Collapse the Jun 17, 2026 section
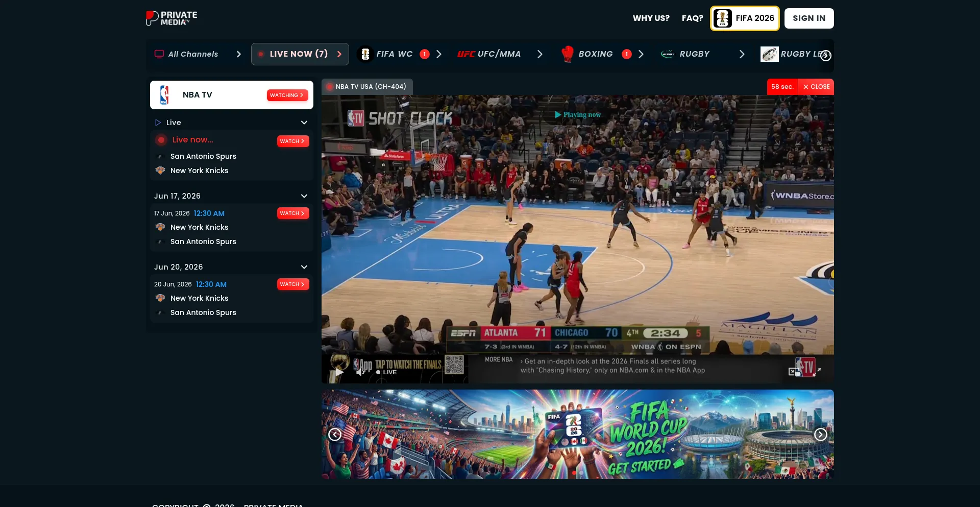The image size is (980, 507). pyautogui.click(x=304, y=196)
